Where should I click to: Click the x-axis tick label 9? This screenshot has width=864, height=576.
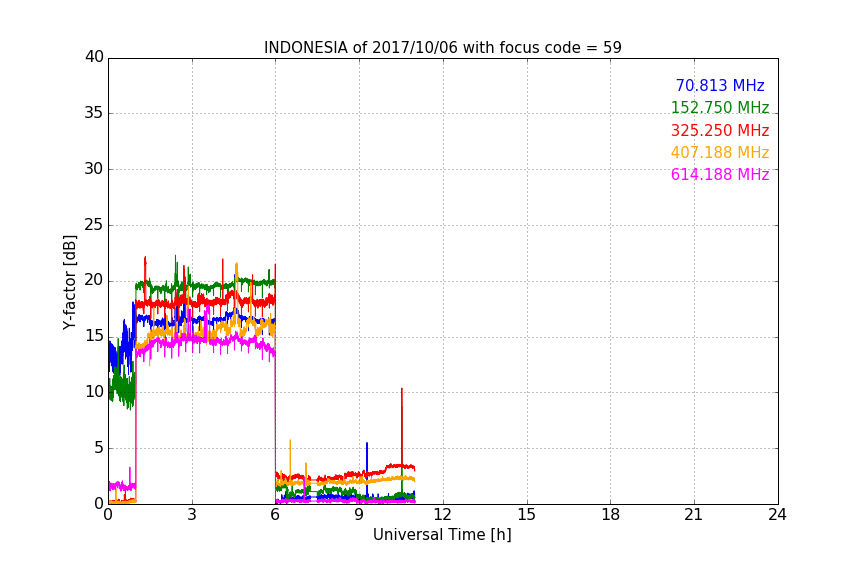click(x=359, y=515)
